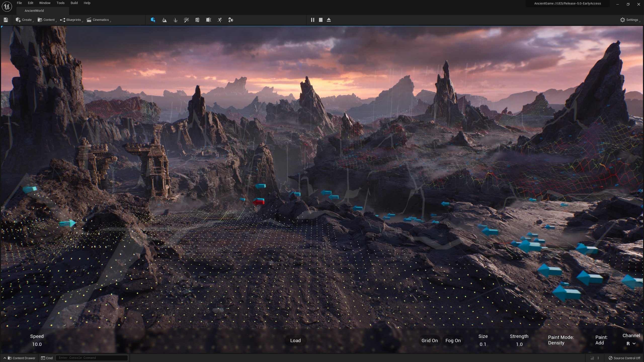Open the Channel R dropdown

630,343
